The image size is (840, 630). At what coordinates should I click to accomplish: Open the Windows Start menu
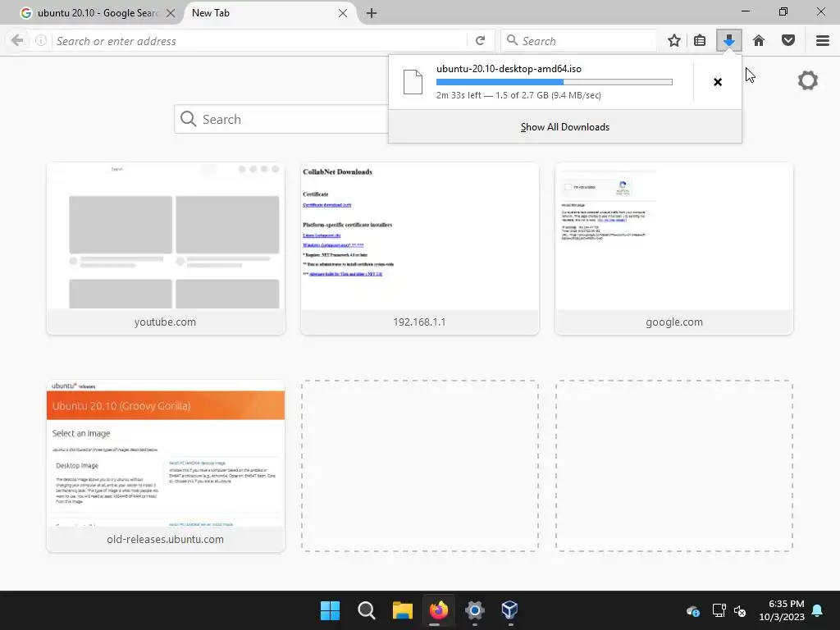330,610
